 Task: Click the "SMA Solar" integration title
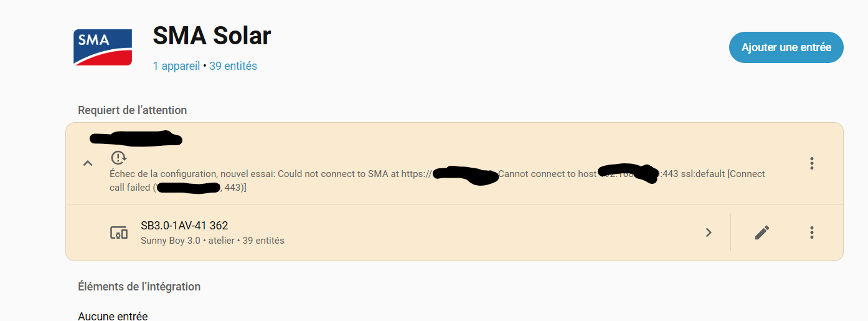[212, 36]
